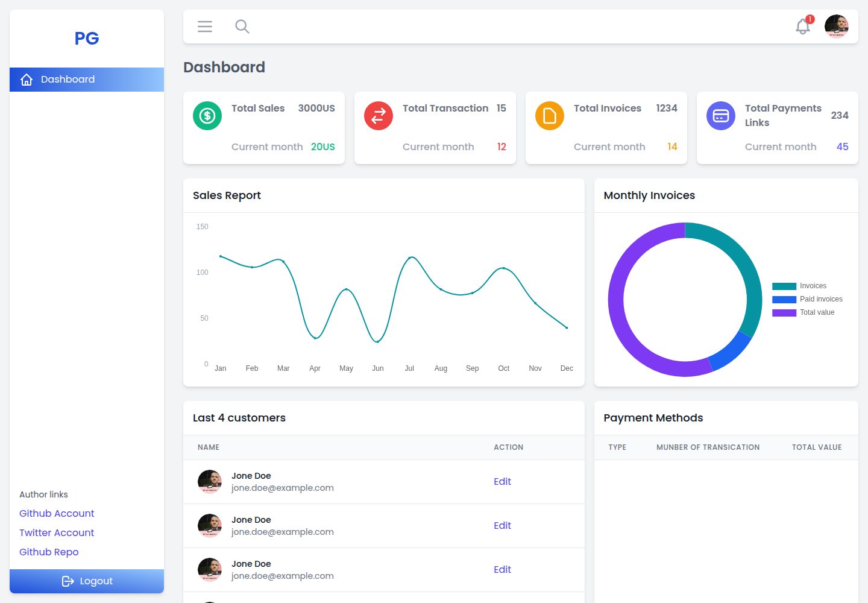Viewport: 868px width, 603px height.
Task: Open the Github Account link
Action: point(57,513)
